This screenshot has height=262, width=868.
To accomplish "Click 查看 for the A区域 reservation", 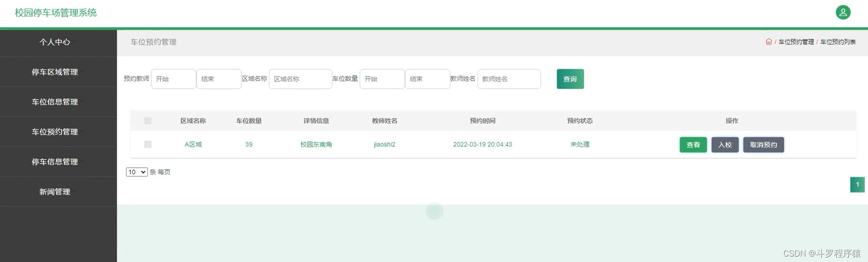I will (693, 145).
